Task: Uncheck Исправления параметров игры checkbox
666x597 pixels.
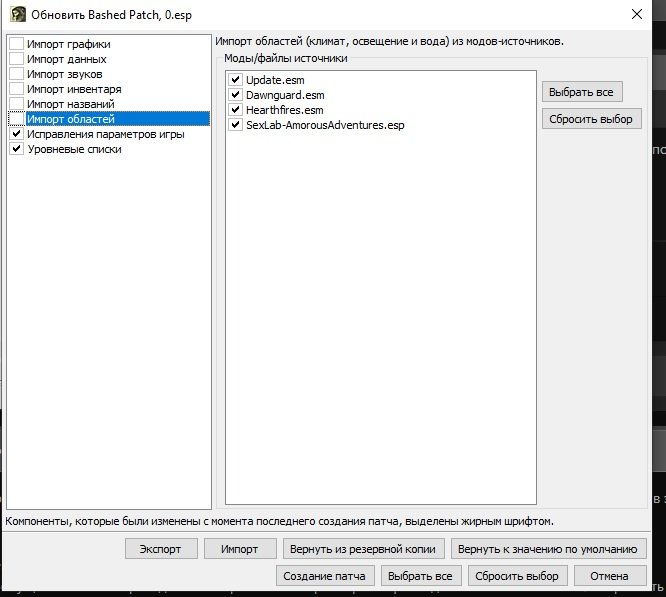Action: click(x=17, y=134)
